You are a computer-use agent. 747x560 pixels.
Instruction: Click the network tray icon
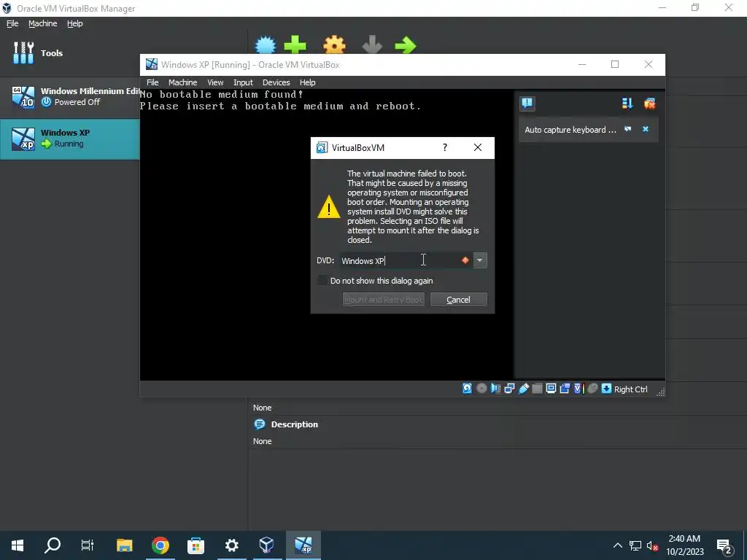[635, 545]
